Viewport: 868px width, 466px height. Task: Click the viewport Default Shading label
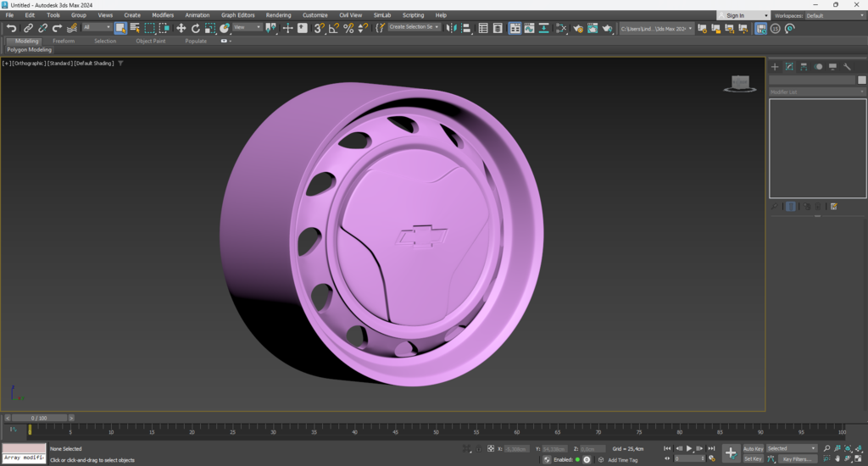(x=94, y=63)
